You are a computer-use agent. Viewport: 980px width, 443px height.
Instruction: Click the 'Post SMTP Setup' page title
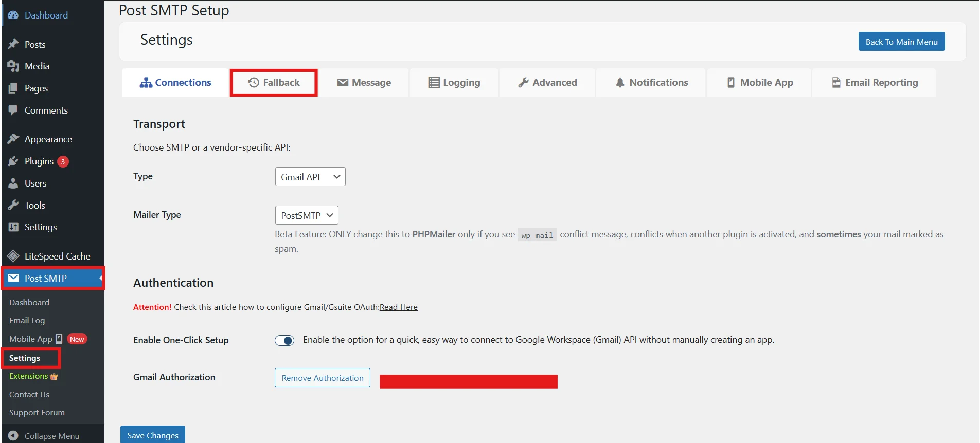tap(174, 10)
